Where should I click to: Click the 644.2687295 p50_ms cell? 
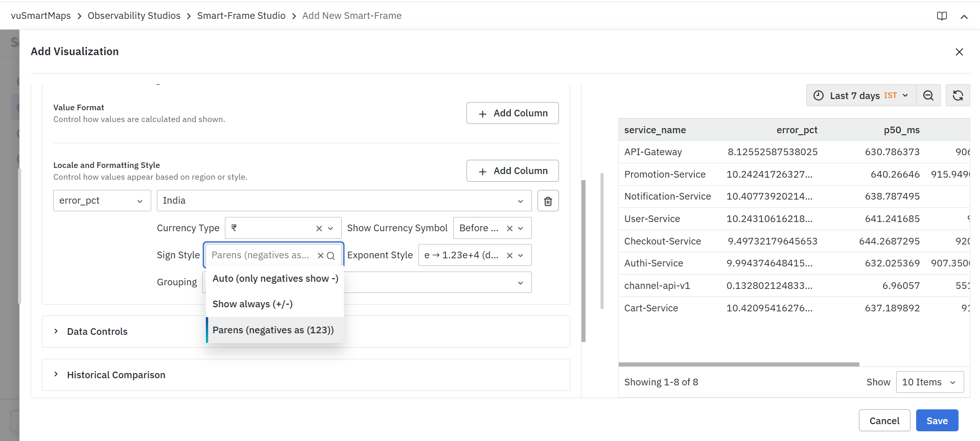889,241
